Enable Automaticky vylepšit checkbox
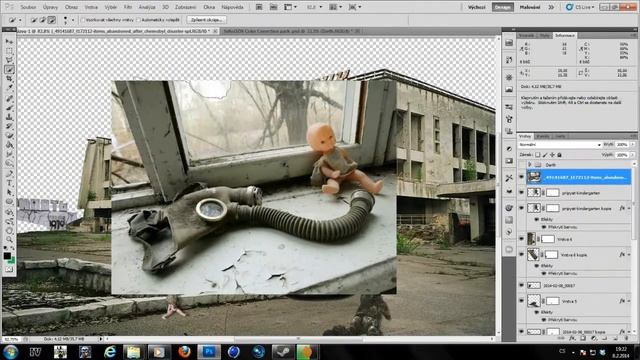The width and height of the screenshot is (640, 360). pyautogui.click(x=138, y=20)
